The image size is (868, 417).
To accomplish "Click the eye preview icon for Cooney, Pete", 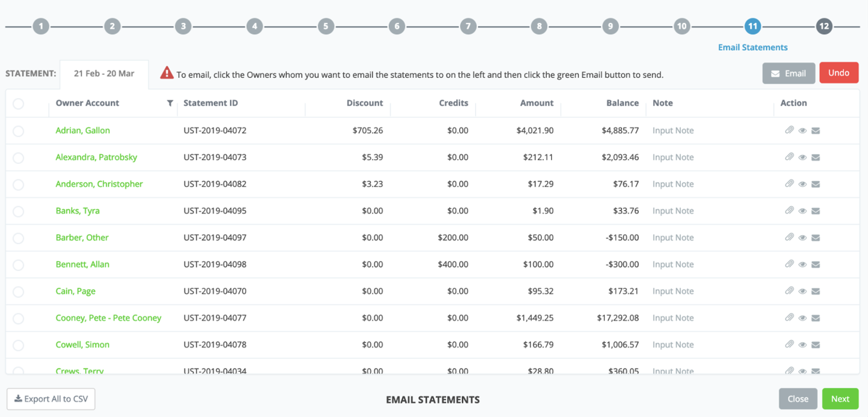I will [802, 318].
